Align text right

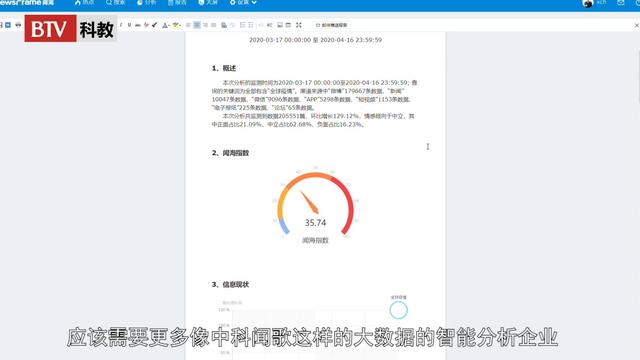pos(205,25)
